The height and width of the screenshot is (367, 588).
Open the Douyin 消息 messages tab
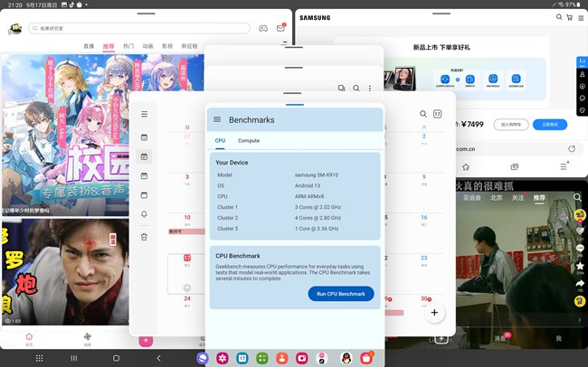[x=500, y=338]
